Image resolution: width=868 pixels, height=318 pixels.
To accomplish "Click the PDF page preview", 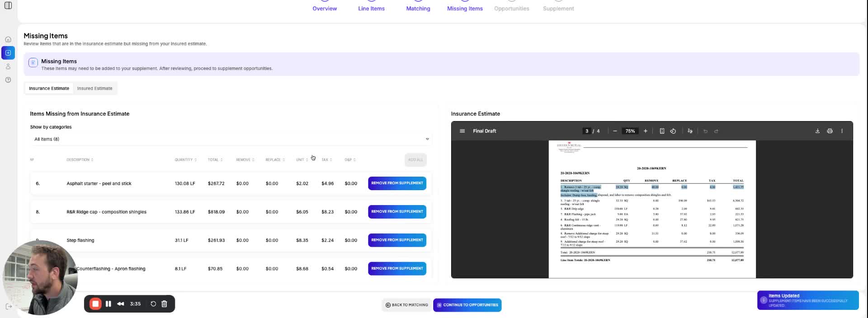I will point(652,209).
